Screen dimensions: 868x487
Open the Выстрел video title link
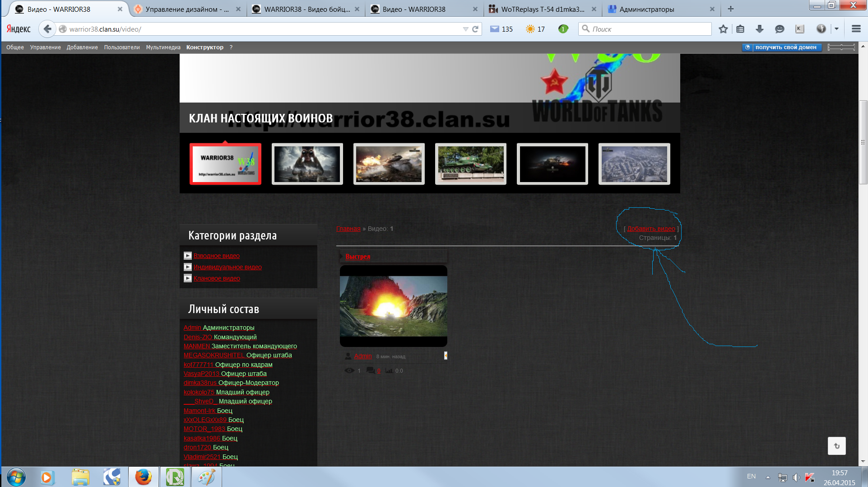tap(357, 256)
